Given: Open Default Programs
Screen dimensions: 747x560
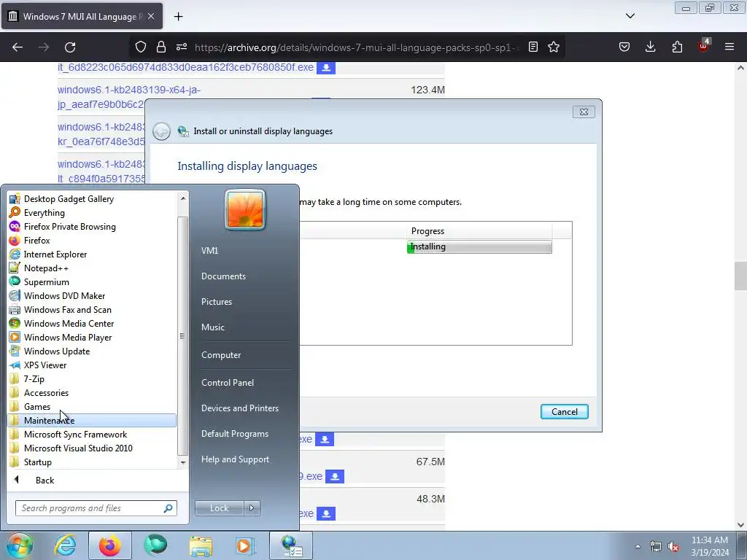Looking at the screenshot, I should [x=234, y=434].
